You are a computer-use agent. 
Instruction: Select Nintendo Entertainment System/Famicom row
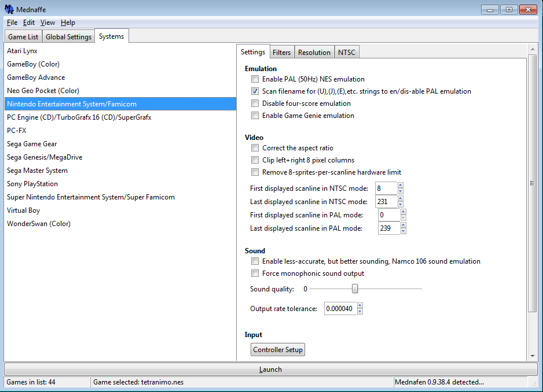tap(120, 104)
